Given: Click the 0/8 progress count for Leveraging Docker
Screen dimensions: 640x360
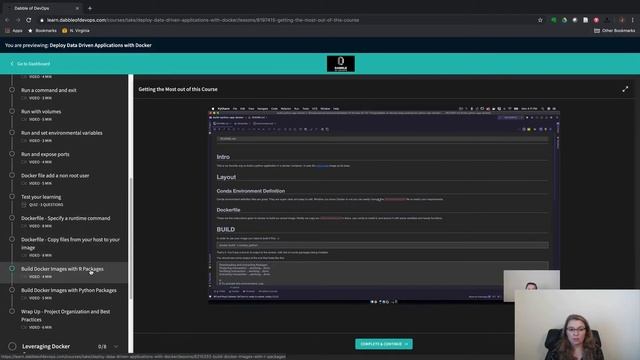Looking at the screenshot, I should tap(102, 347).
